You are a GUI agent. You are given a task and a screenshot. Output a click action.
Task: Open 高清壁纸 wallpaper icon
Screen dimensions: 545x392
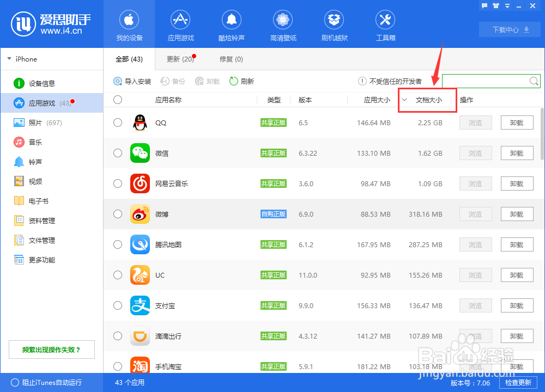283,24
